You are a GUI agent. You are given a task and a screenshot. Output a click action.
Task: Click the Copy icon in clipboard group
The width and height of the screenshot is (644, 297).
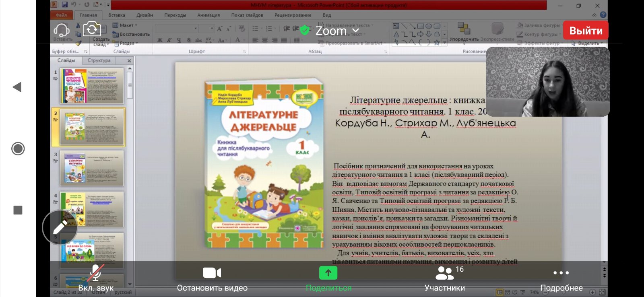pyautogui.click(x=78, y=34)
